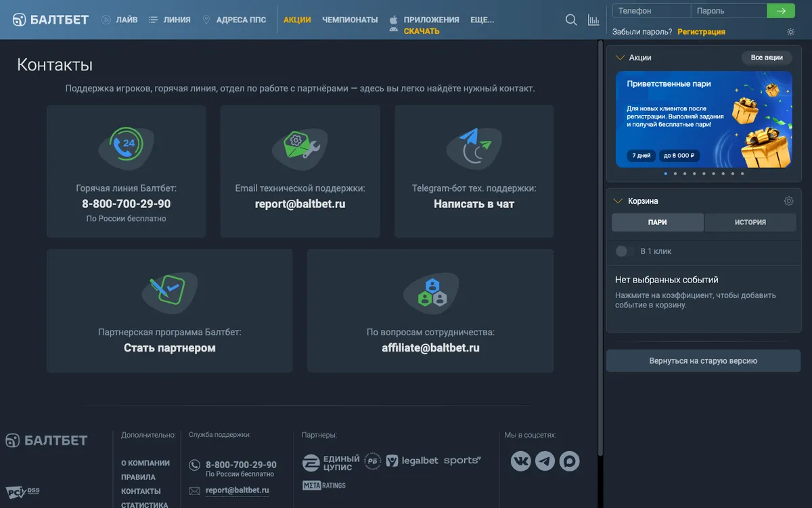Open basket settings gear icon

pos(788,201)
